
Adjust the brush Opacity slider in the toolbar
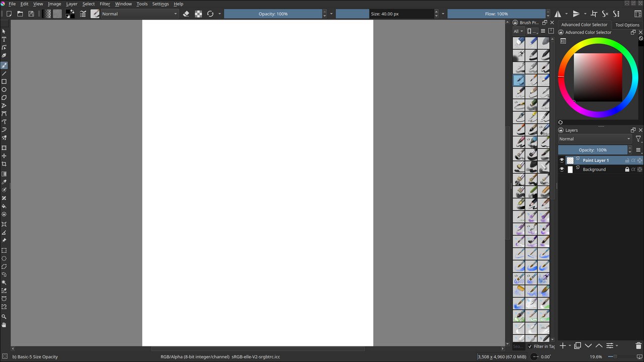(x=273, y=14)
